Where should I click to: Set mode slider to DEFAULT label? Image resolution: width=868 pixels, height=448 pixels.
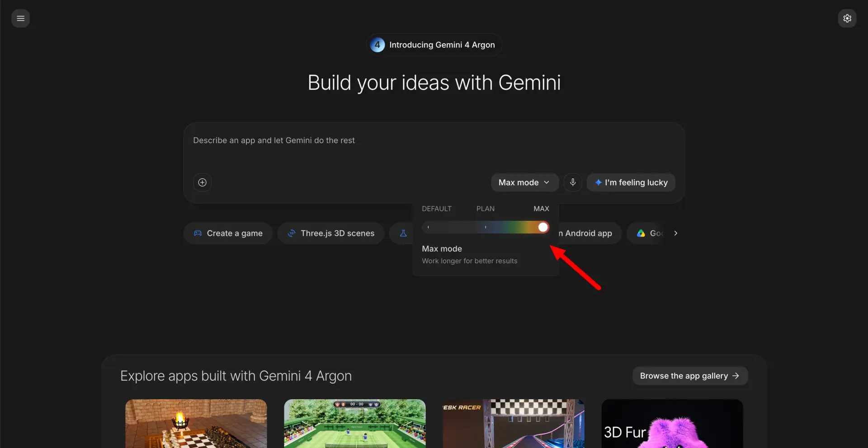coord(437,209)
